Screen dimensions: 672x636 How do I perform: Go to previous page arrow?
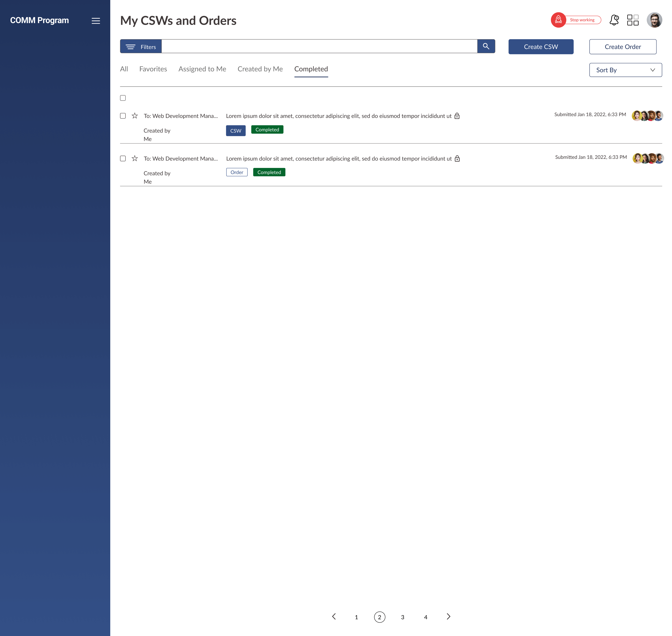click(334, 616)
